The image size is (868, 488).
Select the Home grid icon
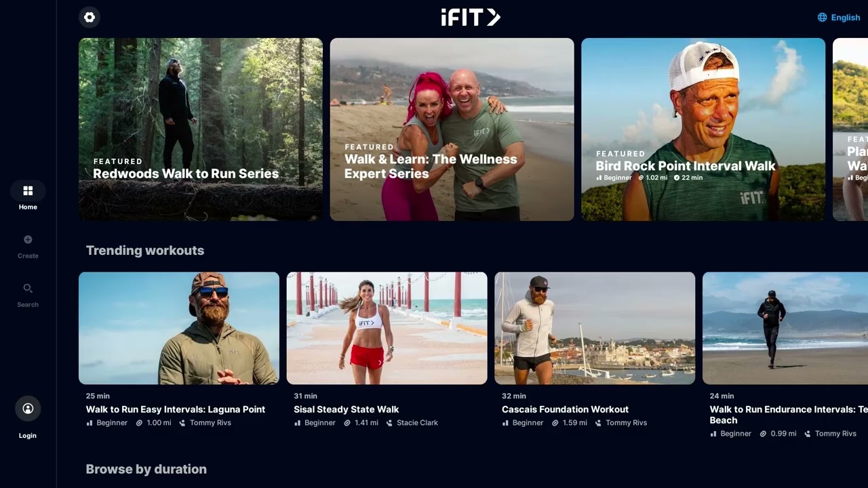pos(28,190)
